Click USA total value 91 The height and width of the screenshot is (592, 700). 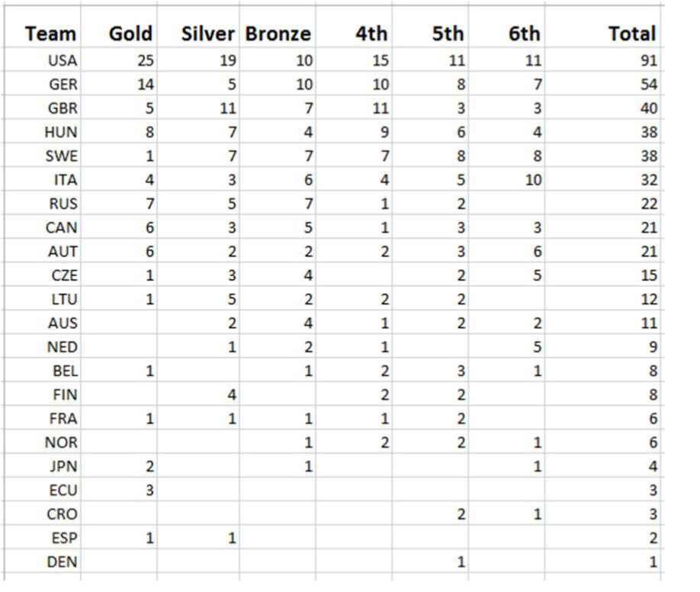coord(602,60)
